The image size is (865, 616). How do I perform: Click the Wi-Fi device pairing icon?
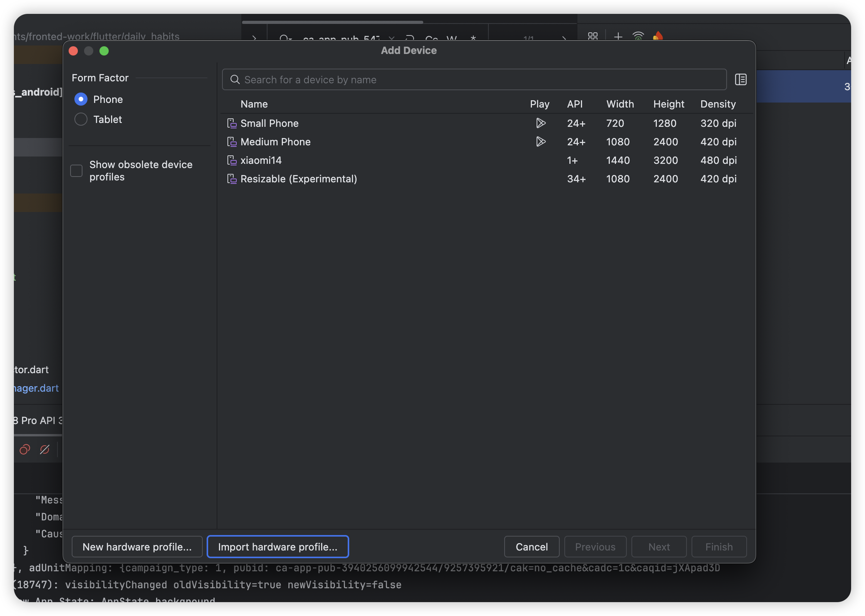(x=638, y=36)
